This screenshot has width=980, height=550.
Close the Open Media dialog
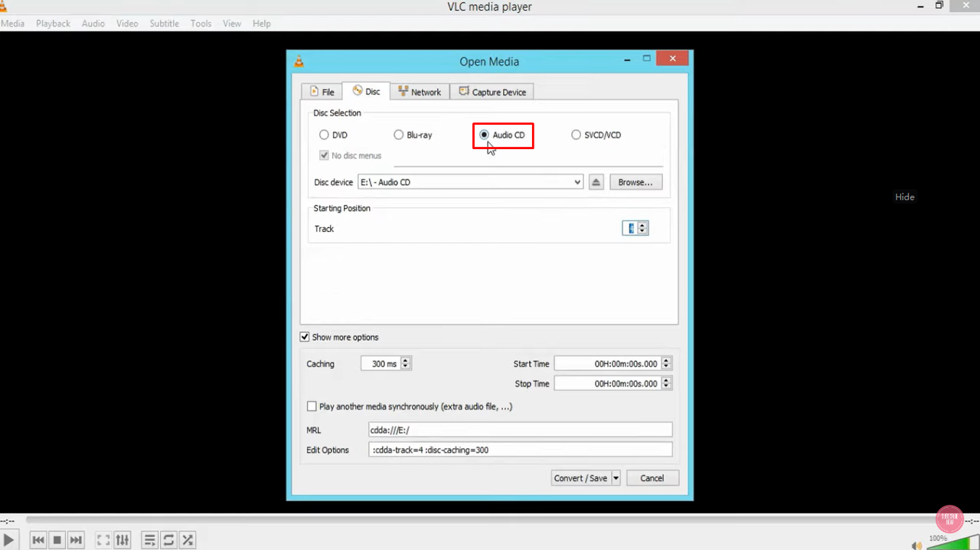(672, 59)
